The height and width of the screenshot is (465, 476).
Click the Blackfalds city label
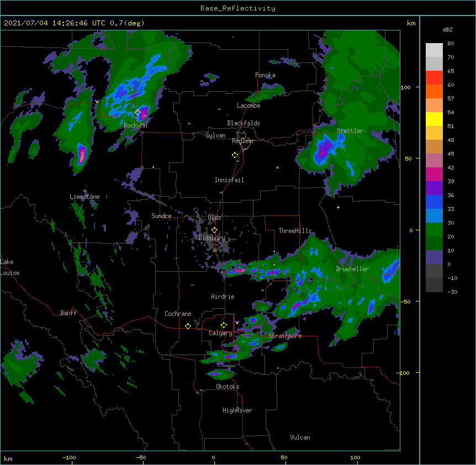point(244,123)
